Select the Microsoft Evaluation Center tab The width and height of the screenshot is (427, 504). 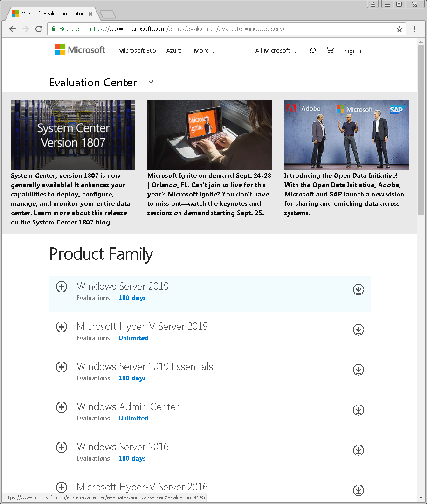pos(52,14)
